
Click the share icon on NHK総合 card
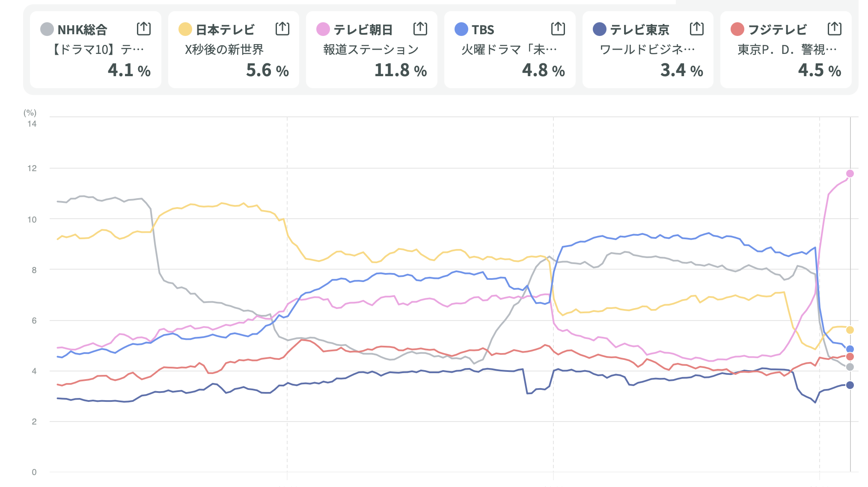pyautogui.click(x=144, y=29)
